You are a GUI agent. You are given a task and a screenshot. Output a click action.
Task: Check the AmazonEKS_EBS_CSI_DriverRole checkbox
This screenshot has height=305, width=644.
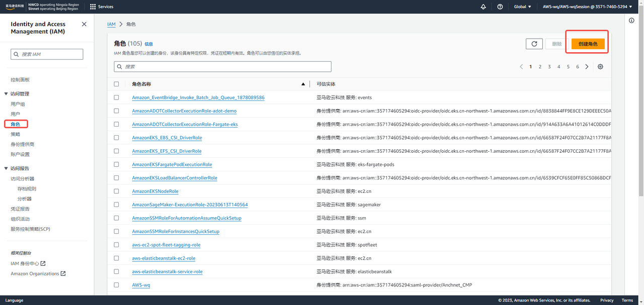117,138
